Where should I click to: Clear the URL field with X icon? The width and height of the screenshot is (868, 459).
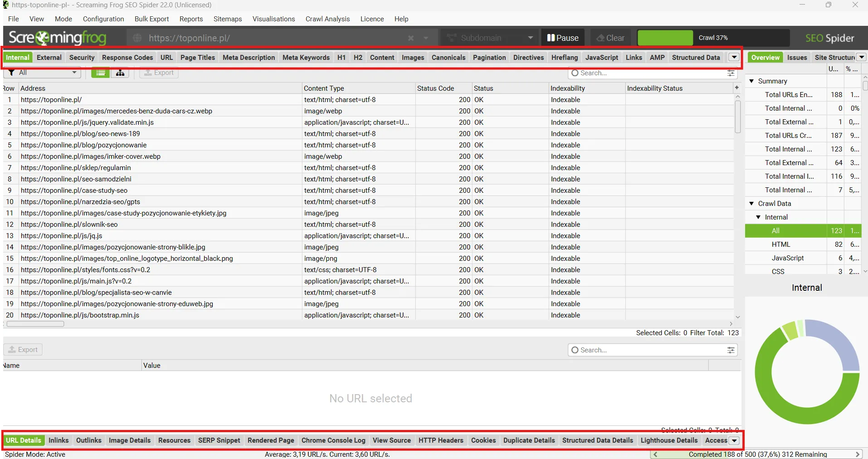click(411, 38)
